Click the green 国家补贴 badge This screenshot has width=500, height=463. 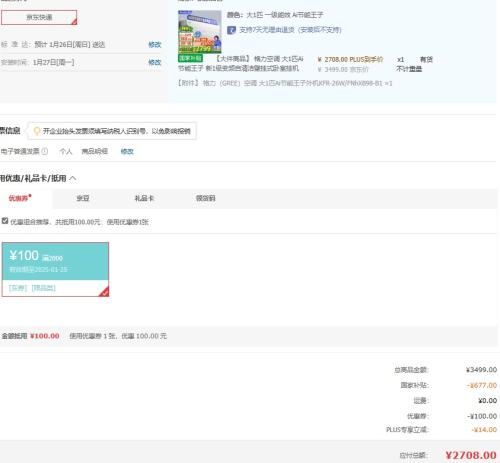(x=190, y=58)
